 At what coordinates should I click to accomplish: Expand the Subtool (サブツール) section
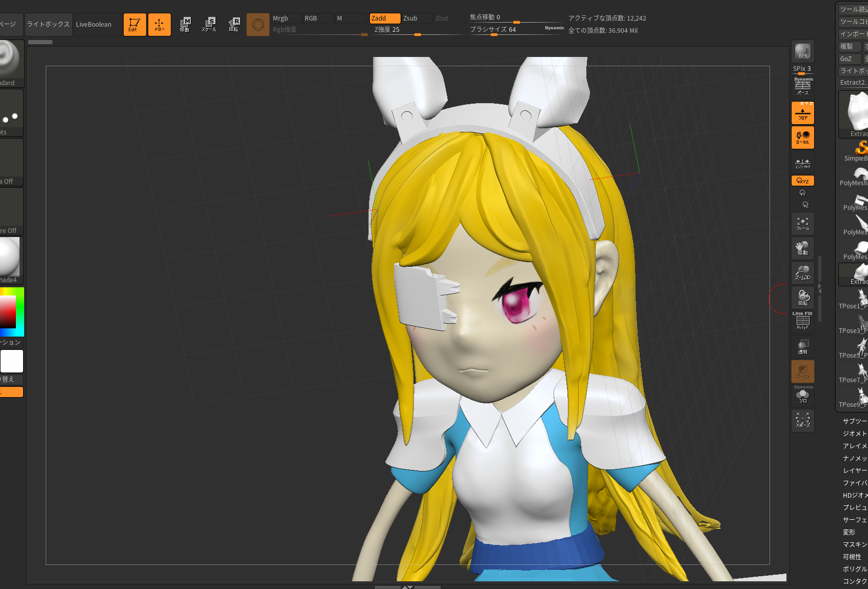(855, 421)
